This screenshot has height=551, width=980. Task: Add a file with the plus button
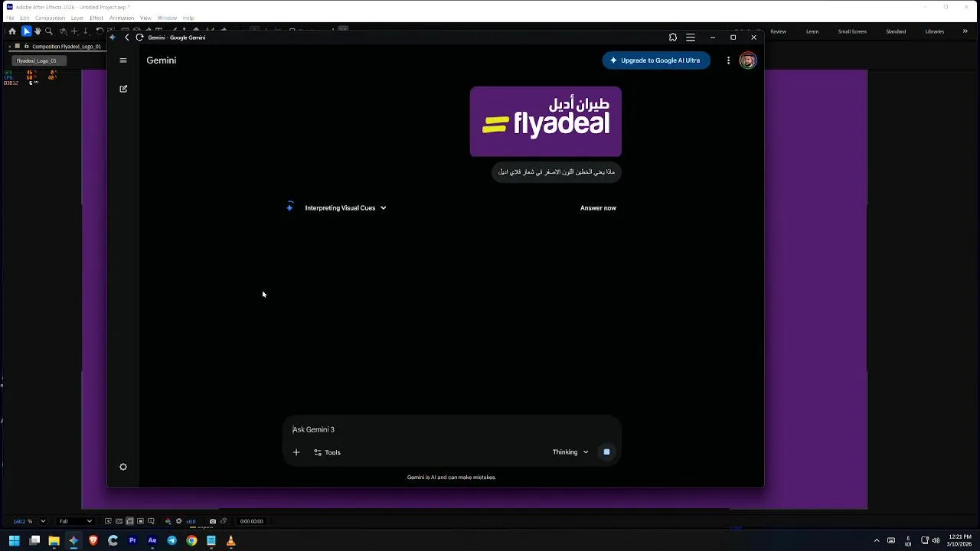[x=296, y=452]
